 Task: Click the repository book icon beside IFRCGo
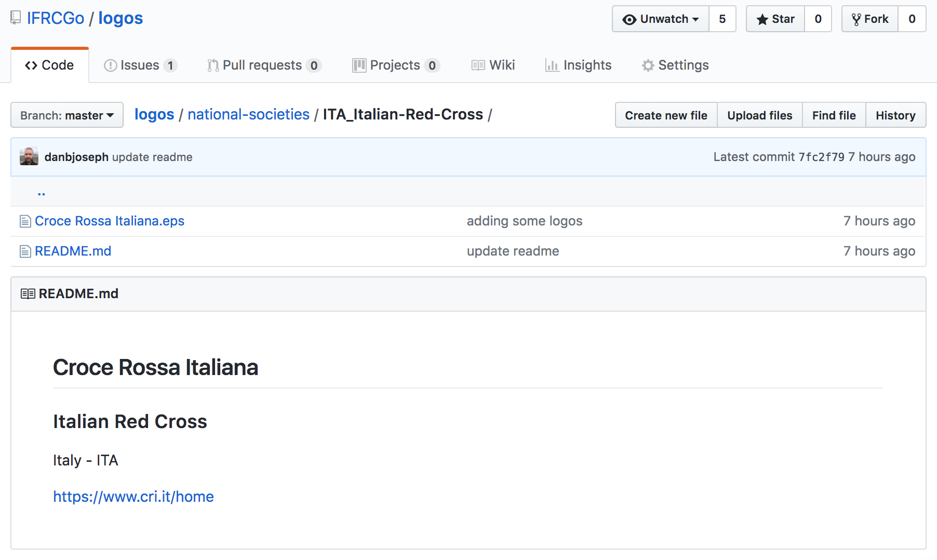(x=16, y=18)
